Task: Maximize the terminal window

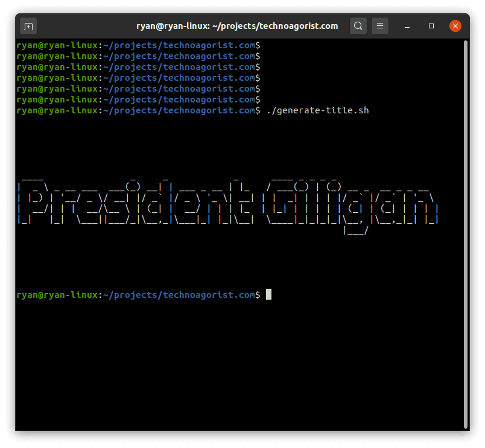Action: click(431, 26)
